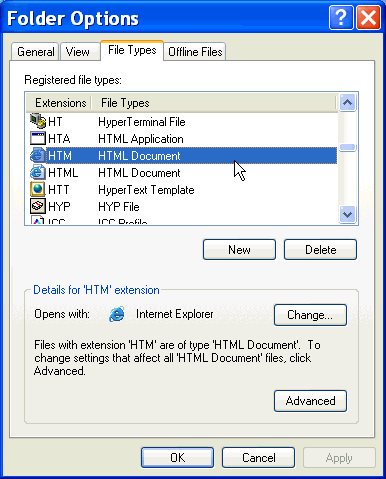
Task: Select the HT extension row
Action: (x=183, y=122)
